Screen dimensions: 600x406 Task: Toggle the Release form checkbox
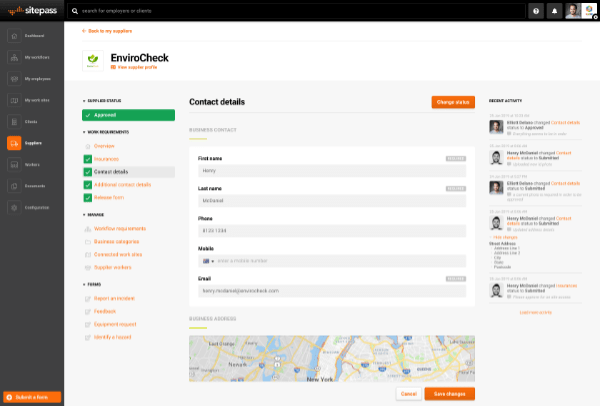click(88, 198)
